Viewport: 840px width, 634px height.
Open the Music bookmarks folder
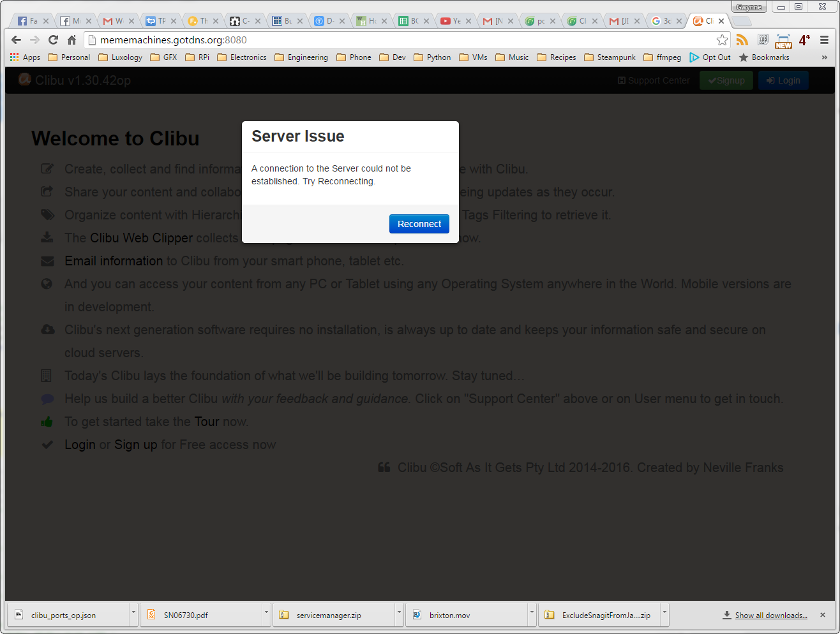pos(512,57)
